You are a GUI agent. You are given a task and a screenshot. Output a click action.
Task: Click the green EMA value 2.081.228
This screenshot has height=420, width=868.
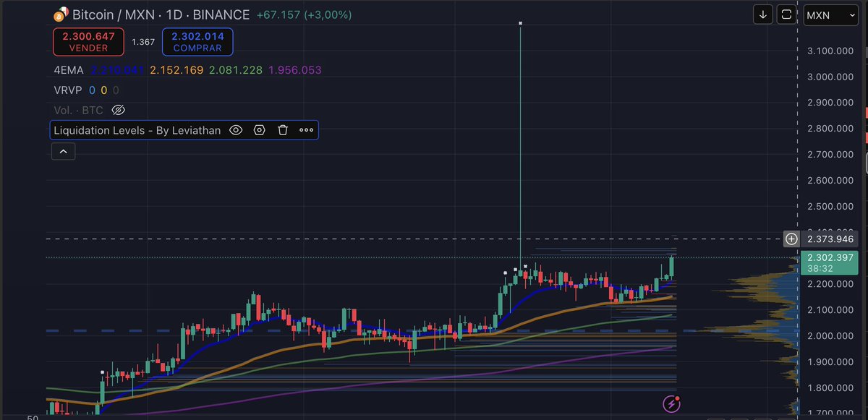pos(235,70)
